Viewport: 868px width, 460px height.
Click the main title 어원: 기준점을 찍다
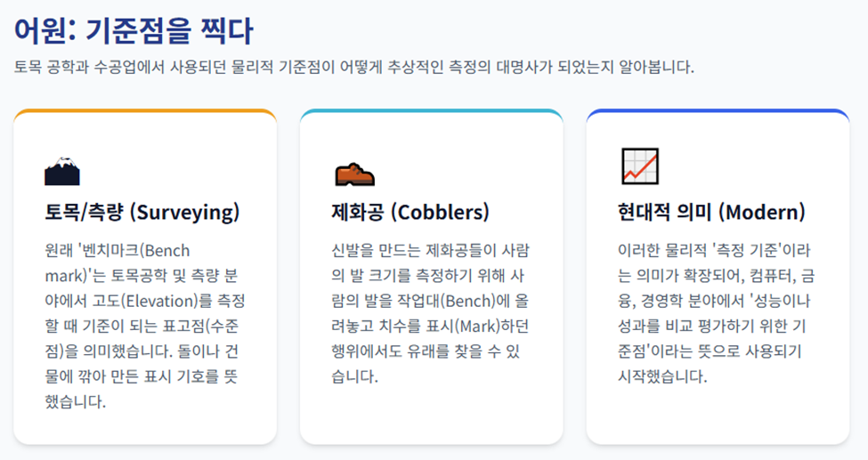point(134,31)
